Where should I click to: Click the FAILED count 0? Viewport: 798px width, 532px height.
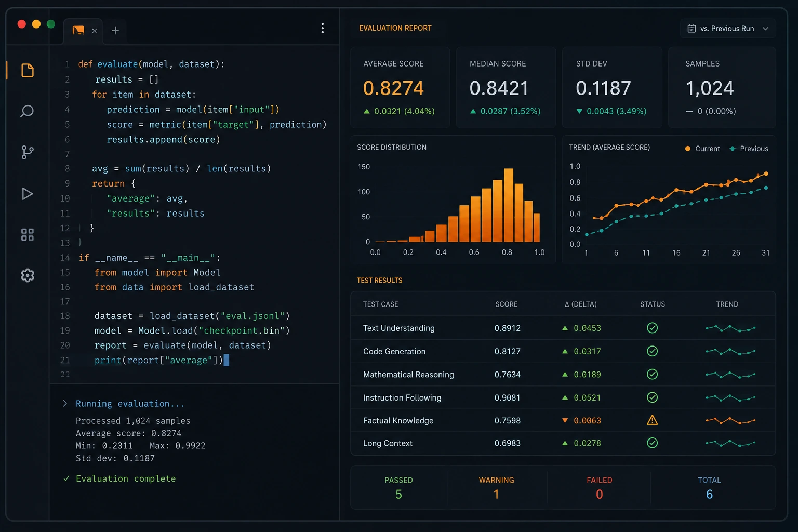[x=600, y=495]
